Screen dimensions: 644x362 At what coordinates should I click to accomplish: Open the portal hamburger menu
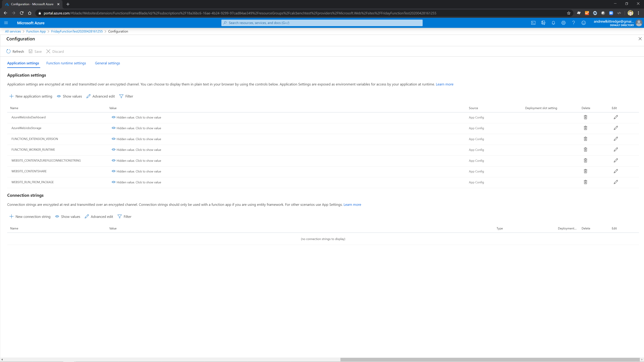coord(6,23)
